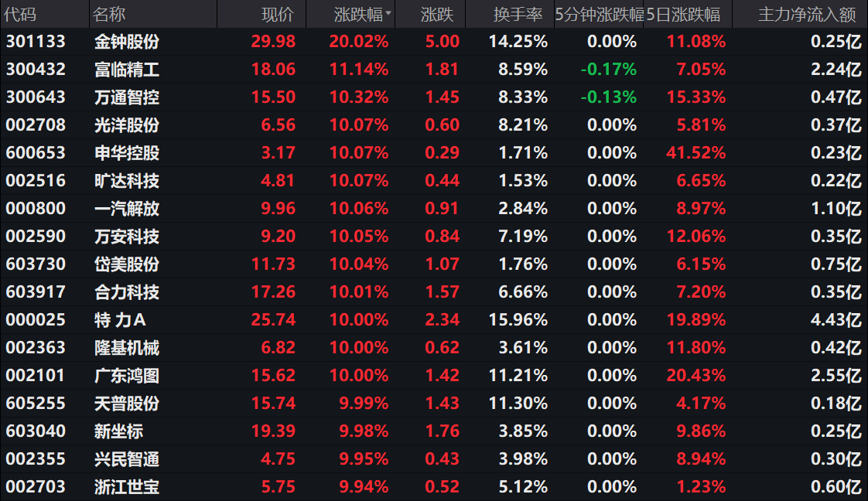Click the 5.00 price change cell
The width and height of the screenshot is (868, 501).
(443, 42)
